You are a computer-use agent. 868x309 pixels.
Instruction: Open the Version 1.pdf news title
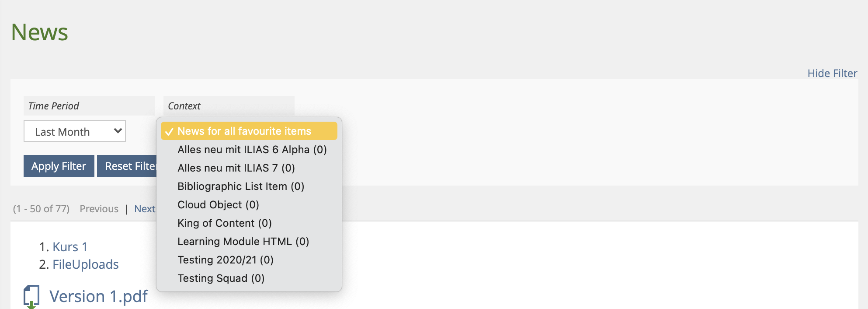98,296
